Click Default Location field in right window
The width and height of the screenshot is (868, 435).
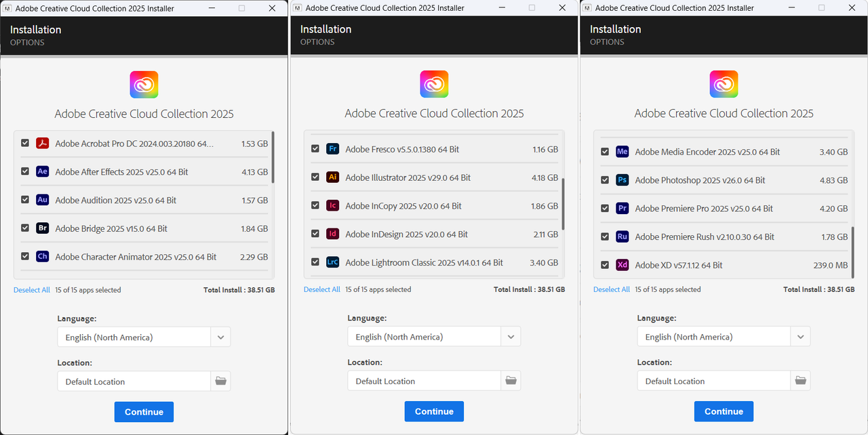tap(714, 381)
